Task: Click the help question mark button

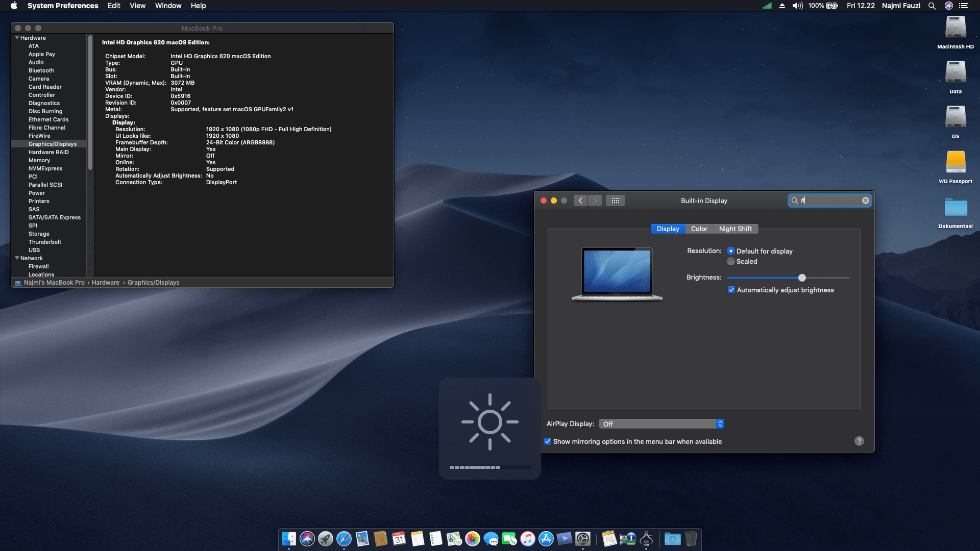Action: pos(859,441)
